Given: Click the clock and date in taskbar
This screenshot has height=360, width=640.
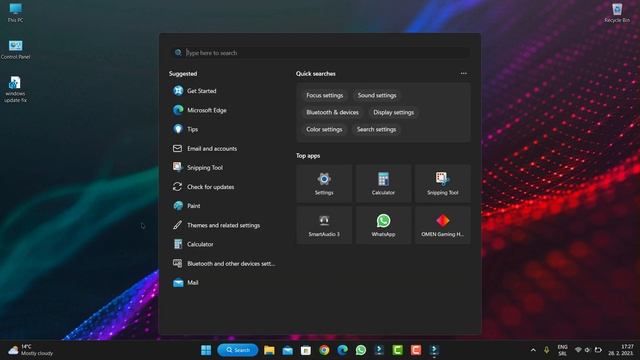Looking at the screenshot, I should [621, 350].
